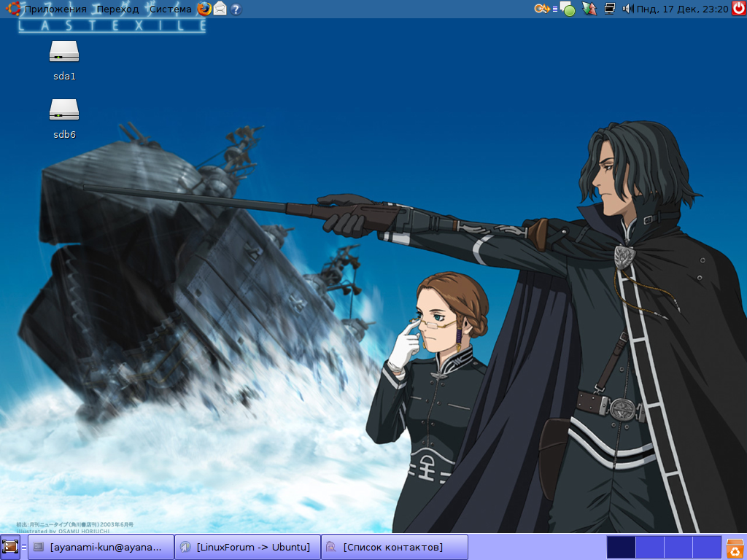Screen dimensions: 747x560
Task: Click the red power quit button
Action: click(x=738, y=8)
